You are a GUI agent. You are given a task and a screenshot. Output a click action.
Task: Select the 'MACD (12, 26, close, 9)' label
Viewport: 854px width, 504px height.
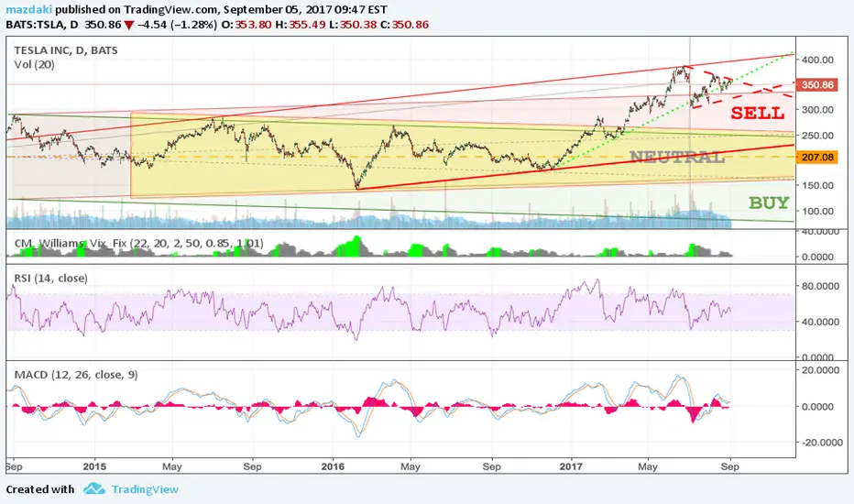(76, 375)
